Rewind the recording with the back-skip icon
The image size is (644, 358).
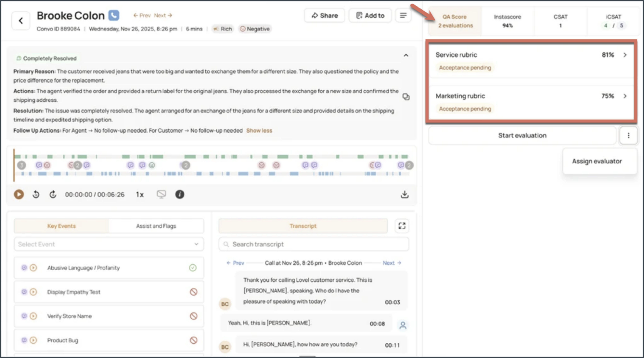point(36,194)
